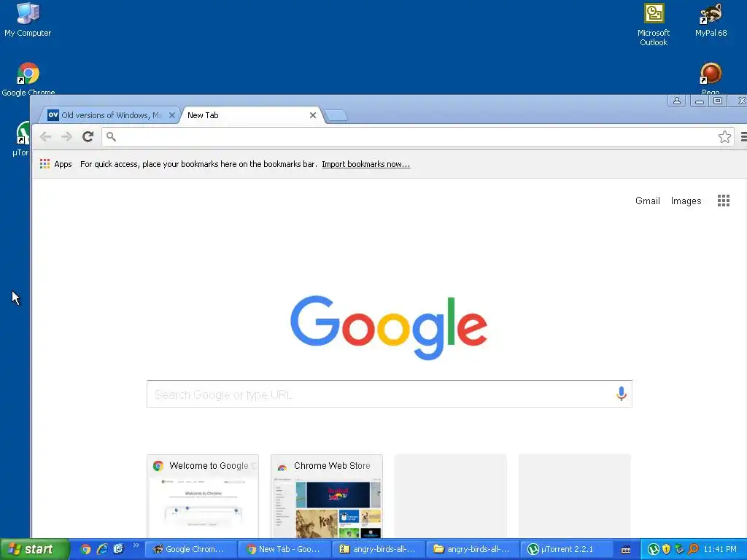Bookmark this page with the star icon
Image resolution: width=747 pixels, height=560 pixels.
724,136
